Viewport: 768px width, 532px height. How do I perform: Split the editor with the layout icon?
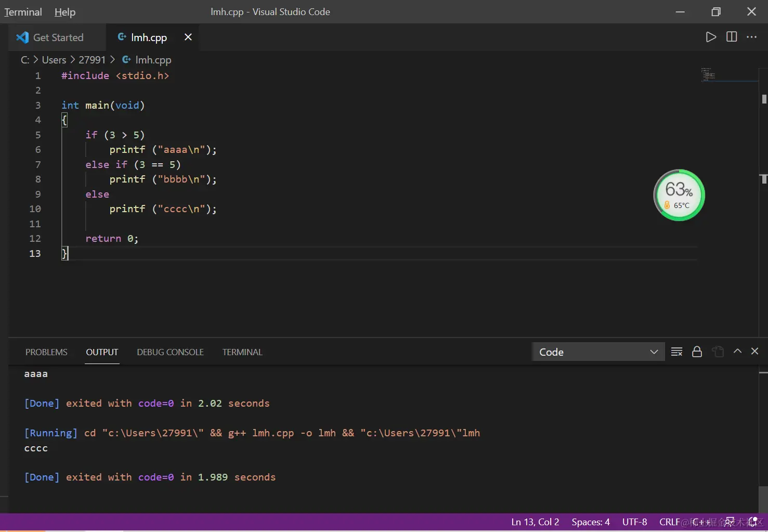pyautogui.click(x=732, y=37)
